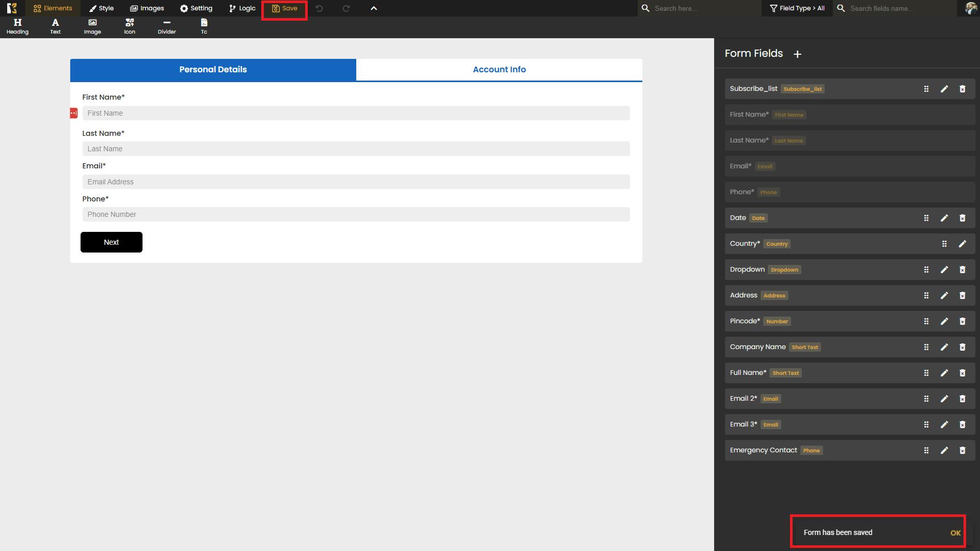
Task: Click the drag handle of the Dropdown field
Action: tap(926, 270)
